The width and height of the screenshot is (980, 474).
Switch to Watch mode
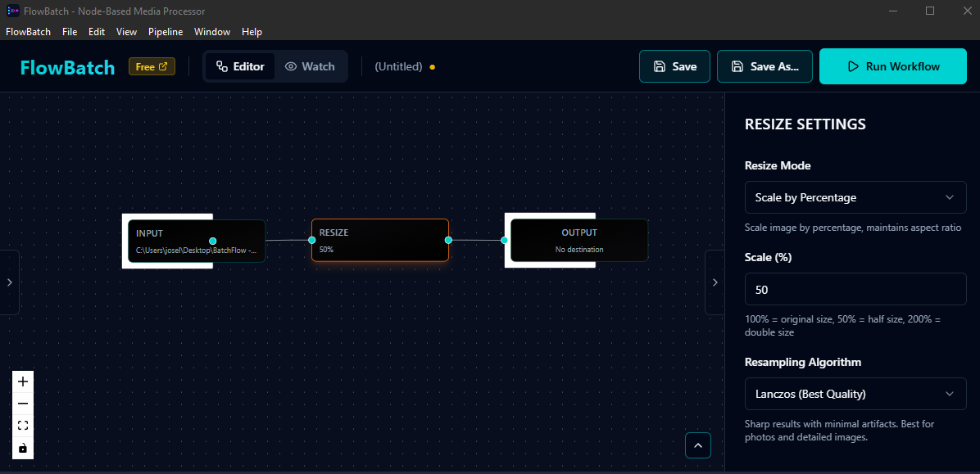310,66
